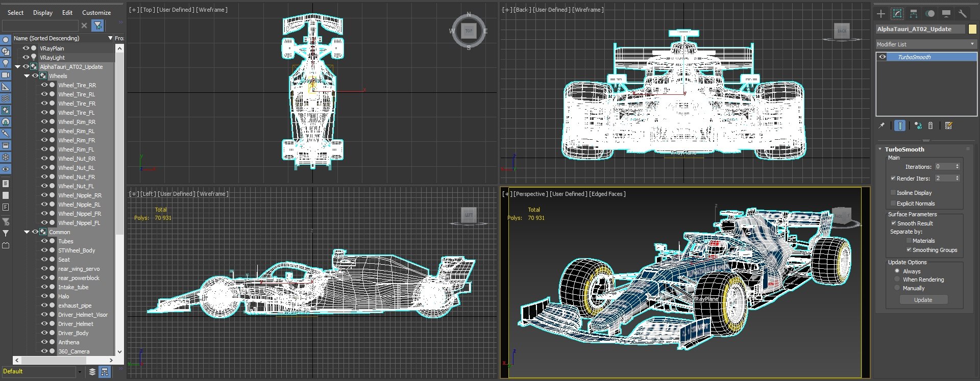Clear the Scene Explorer search with X

click(x=84, y=25)
